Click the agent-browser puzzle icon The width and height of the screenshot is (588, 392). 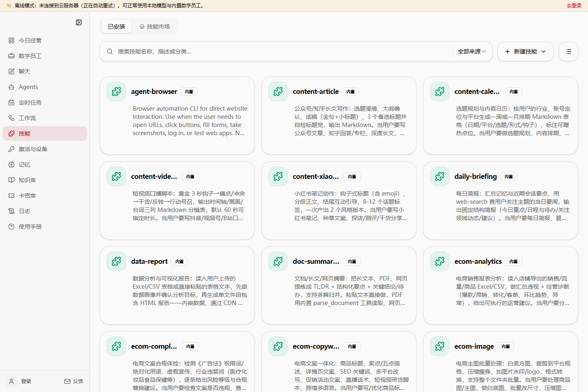click(x=116, y=91)
